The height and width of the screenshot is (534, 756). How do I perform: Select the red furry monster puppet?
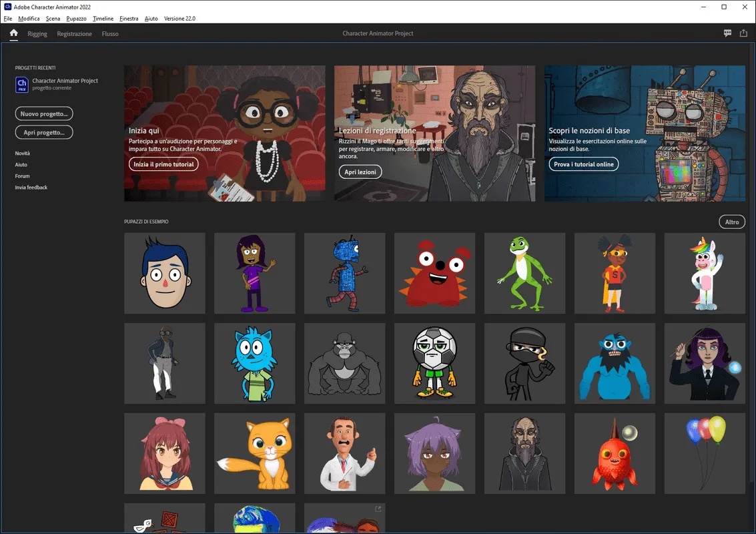pos(434,273)
